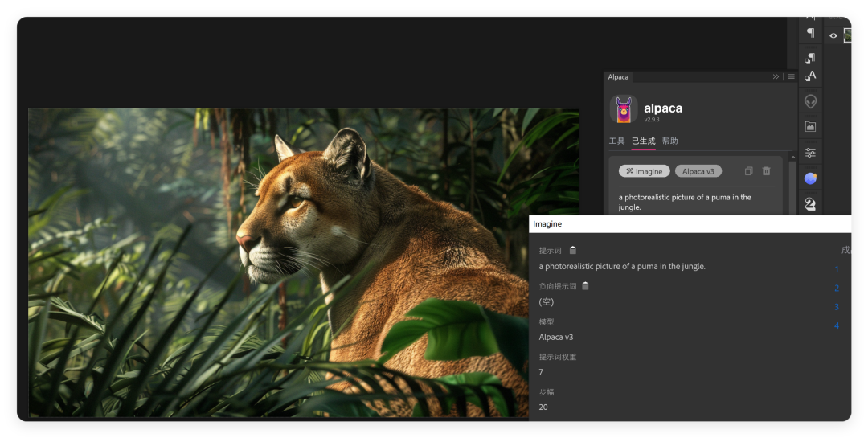Open the Libraries folder panel icon
Image resolution: width=868 pixels, height=438 pixels.
810,127
